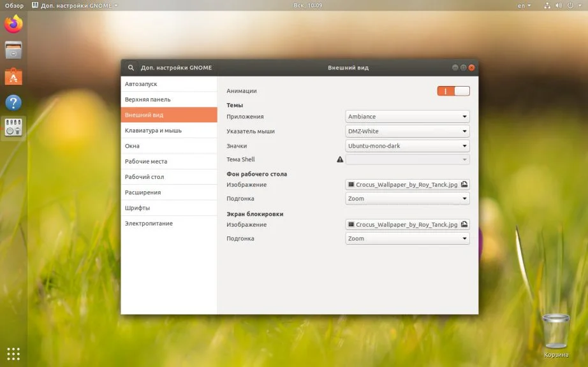Click the Экран блокировки heading

tap(254, 214)
